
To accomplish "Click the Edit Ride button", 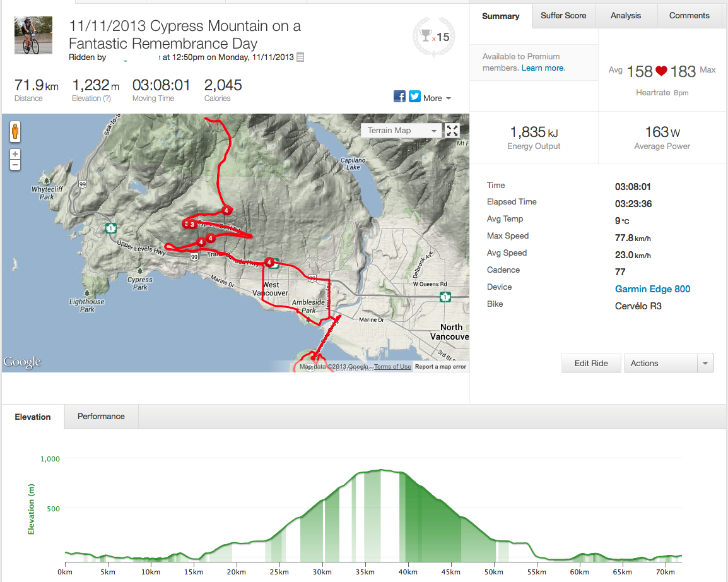I will pos(591,364).
